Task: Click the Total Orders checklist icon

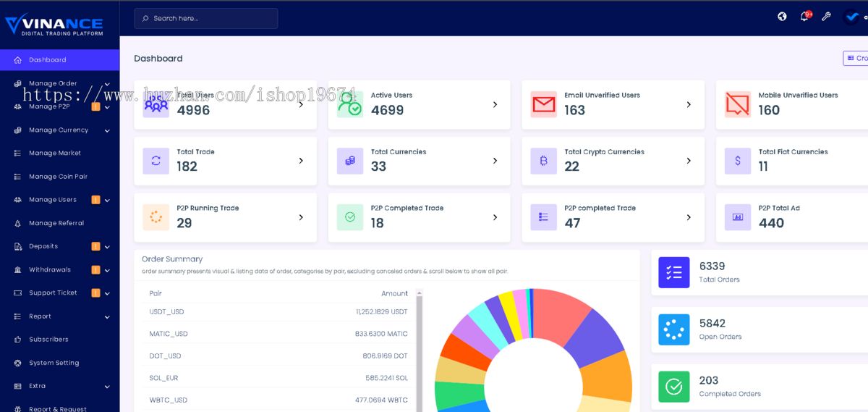Action: (x=674, y=272)
